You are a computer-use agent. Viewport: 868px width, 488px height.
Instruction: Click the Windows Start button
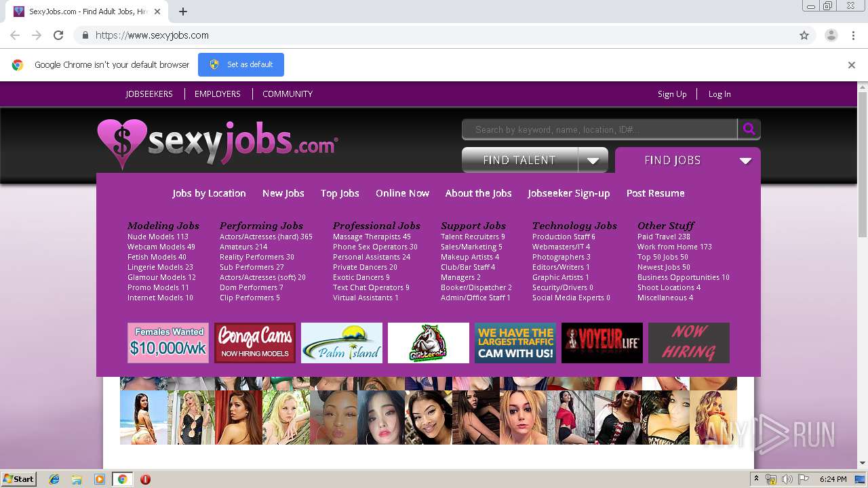[18, 479]
